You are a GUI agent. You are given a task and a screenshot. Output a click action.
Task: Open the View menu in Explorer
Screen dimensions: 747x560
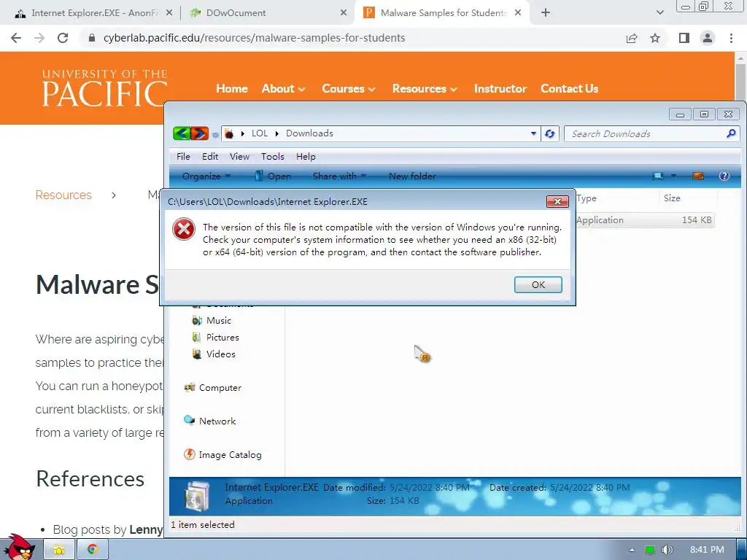point(239,157)
